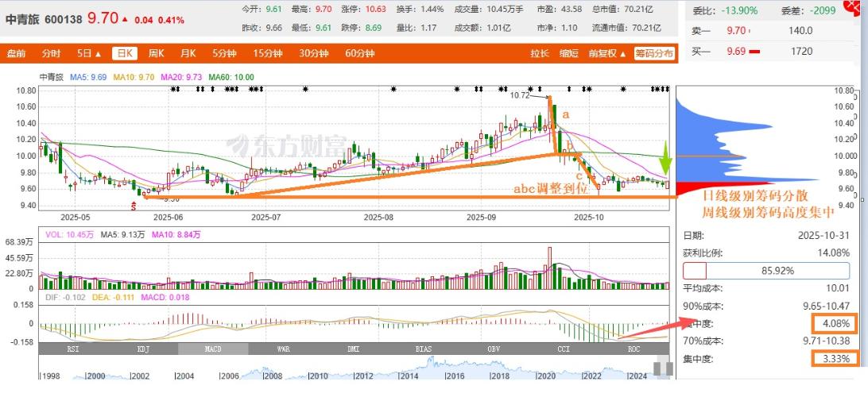
Task: Select the 日K daily candlestick tab
Action: pos(124,54)
